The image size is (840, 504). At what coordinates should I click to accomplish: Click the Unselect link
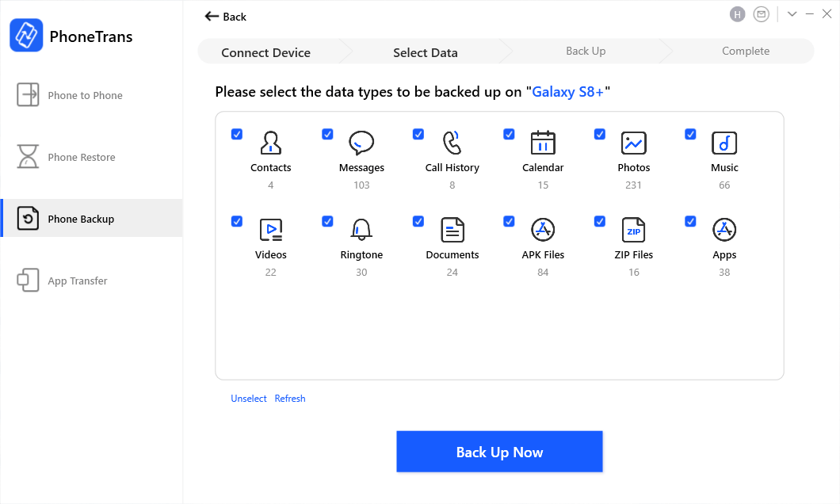249,399
